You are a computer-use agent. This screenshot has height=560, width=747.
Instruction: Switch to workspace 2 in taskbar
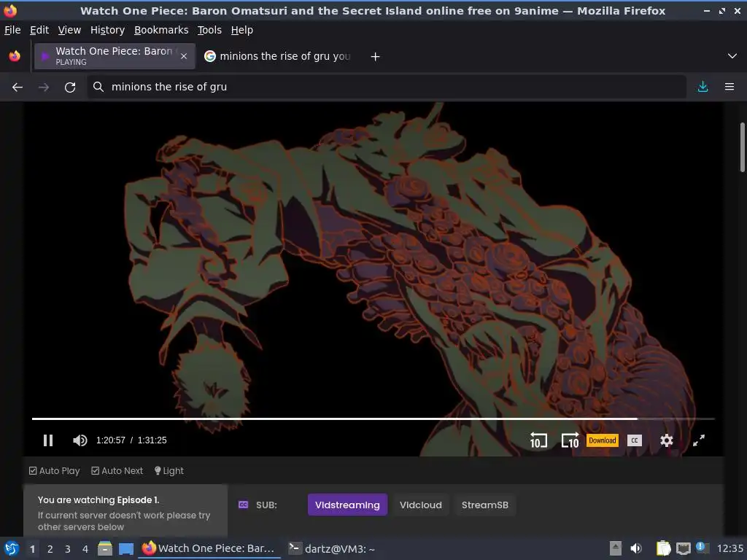(50, 549)
